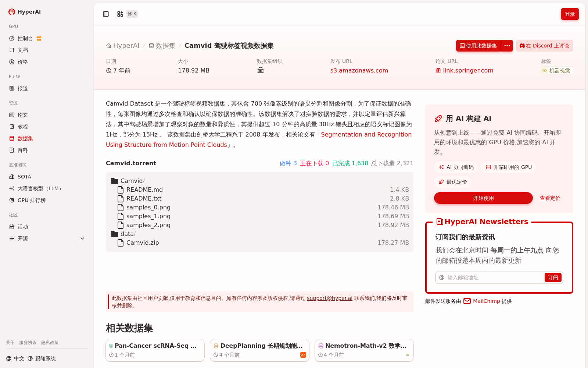Screen dimensions: 588x368
Task: Click 做种 3 seeding stat
Action: 288,163
